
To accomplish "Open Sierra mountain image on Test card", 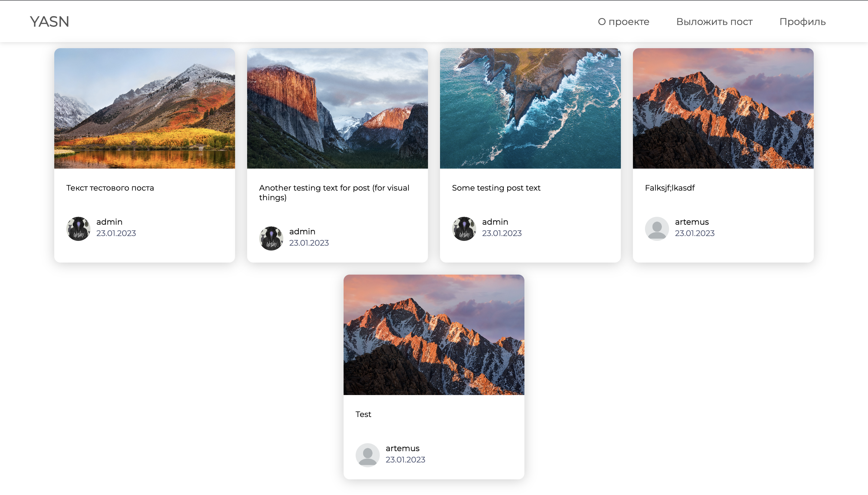I will pos(434,335).
